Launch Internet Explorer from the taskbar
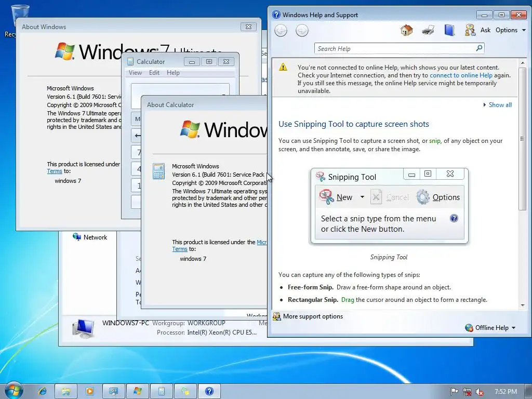 43,391
